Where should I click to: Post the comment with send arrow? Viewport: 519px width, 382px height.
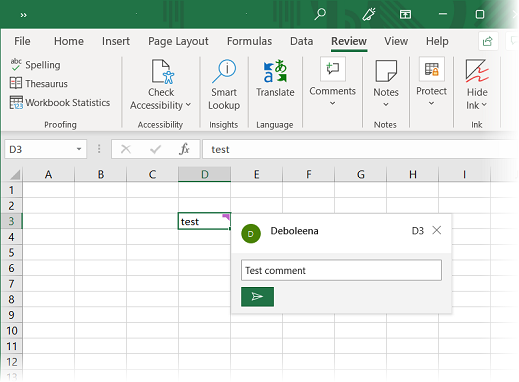257,297
